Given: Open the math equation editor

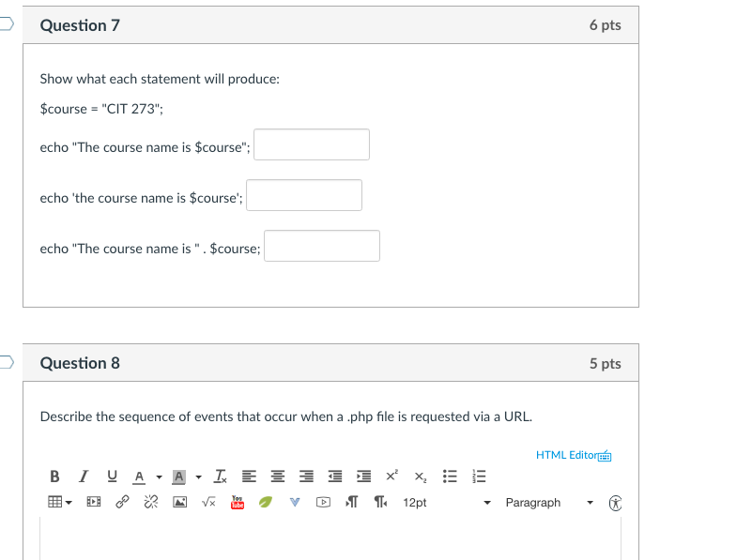Looking at the screenshot, I should coord(208,502).
